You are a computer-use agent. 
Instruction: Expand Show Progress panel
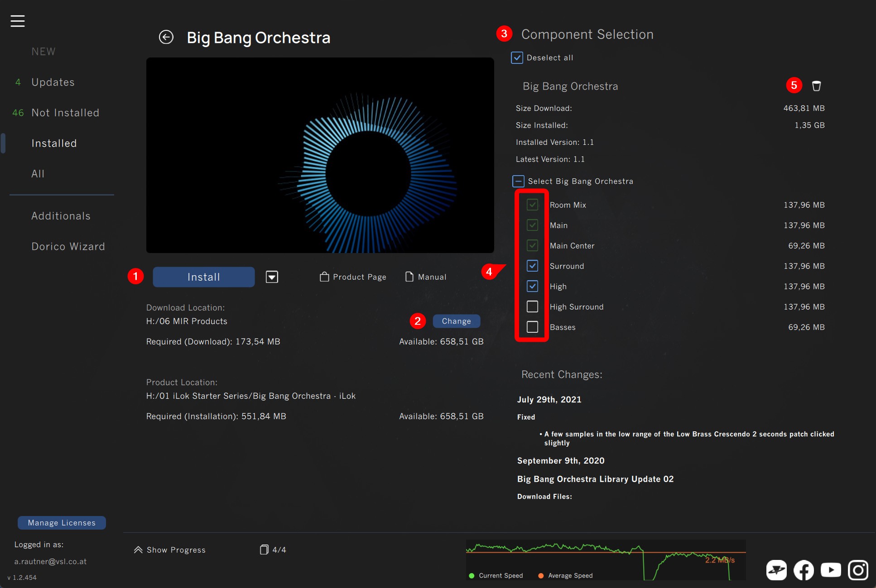170,550
